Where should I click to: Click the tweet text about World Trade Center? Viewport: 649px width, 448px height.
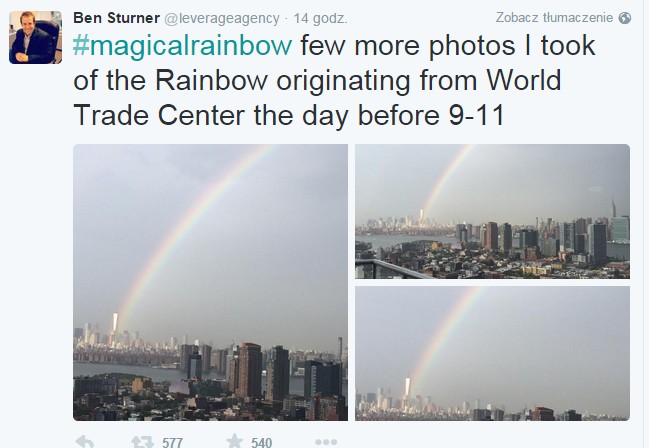pyautogui.click(x=334, y=80)
